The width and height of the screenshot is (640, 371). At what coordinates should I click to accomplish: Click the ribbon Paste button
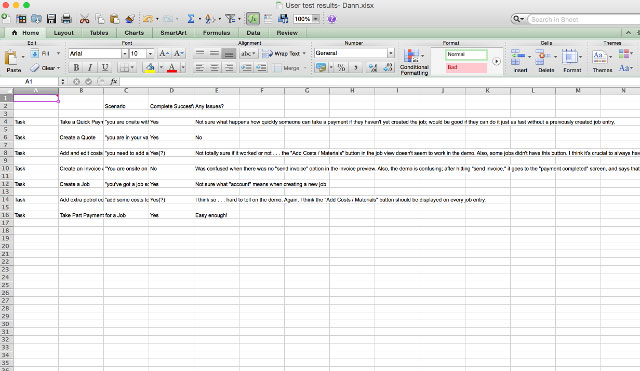point(13,62)
